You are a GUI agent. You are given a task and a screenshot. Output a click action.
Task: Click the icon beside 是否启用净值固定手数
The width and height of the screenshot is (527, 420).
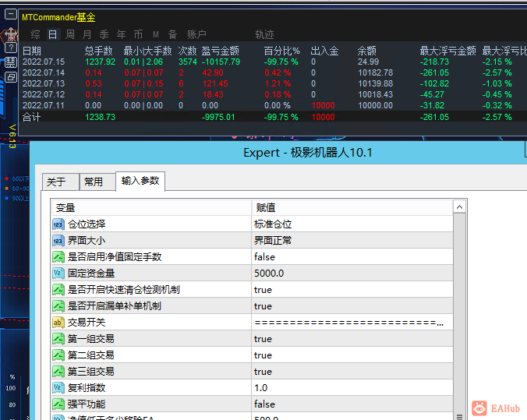58,257
